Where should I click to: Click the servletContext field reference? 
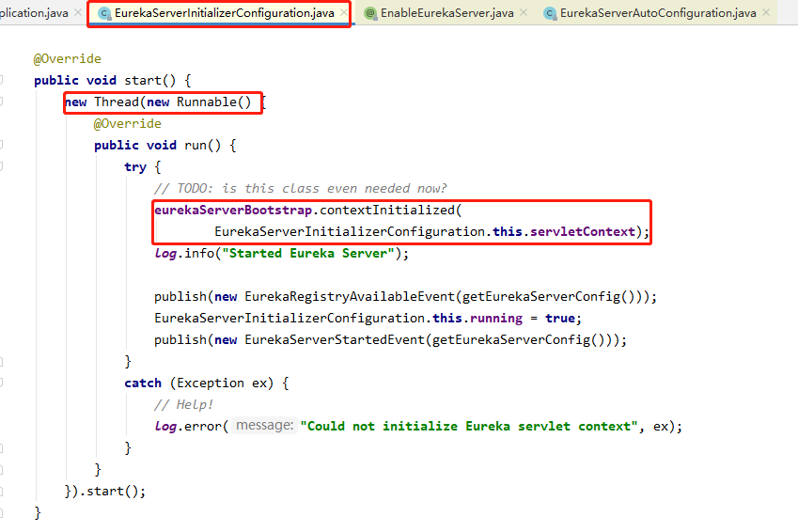(x=582, y=231)
